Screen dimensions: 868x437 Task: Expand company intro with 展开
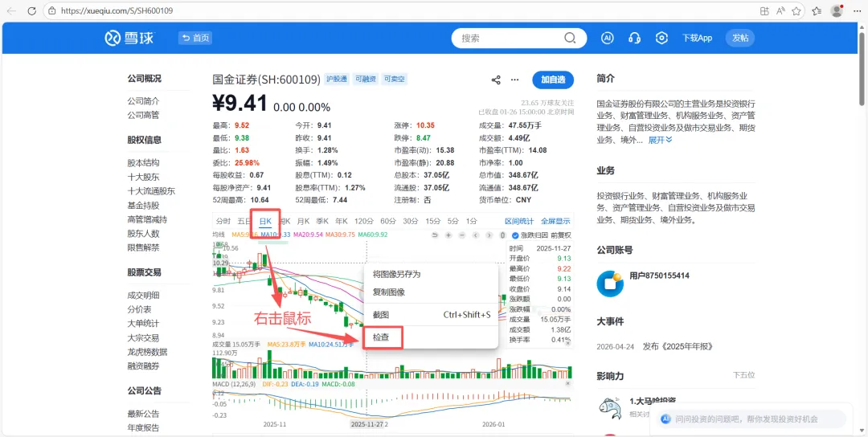coord(661,140)
